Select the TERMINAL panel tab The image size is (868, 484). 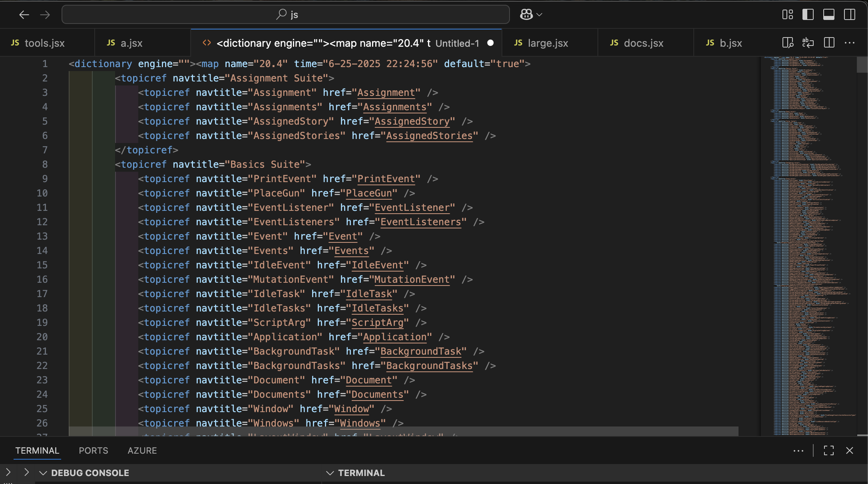pos(37,450)
